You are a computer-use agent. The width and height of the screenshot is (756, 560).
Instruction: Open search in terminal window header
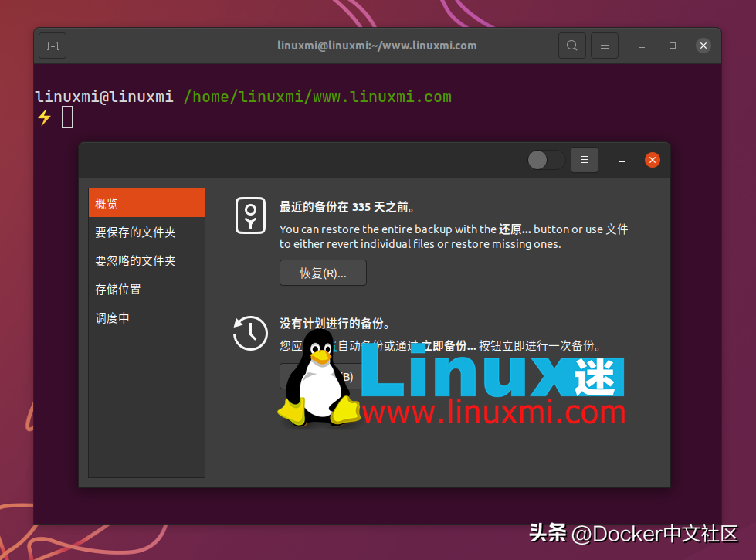(571, 46)
